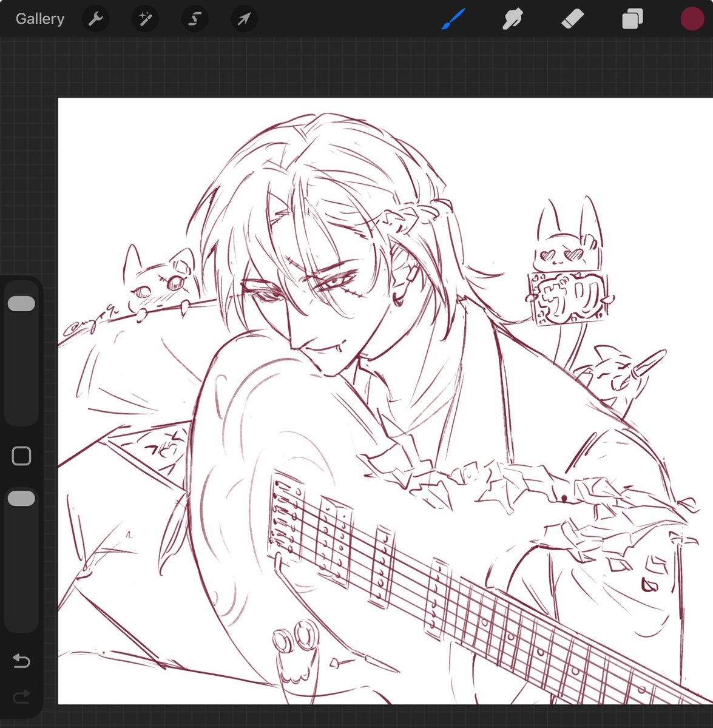Open the Adjustments magic wand menu
Screen dimensions: 713x728
(x=145, y=19)
